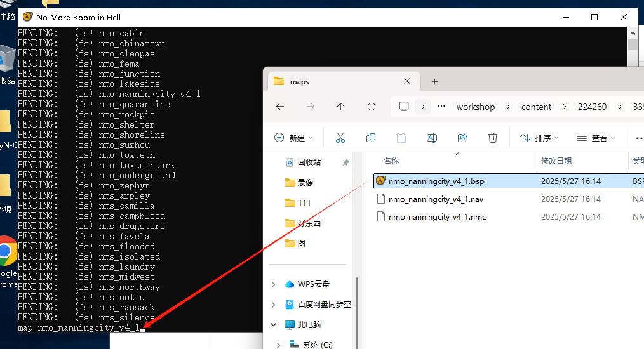Image resolution: width=644 pixels, height=349 pixels.
Task: Click the Back arrow in File Explorer
Action: coord(280,107)
